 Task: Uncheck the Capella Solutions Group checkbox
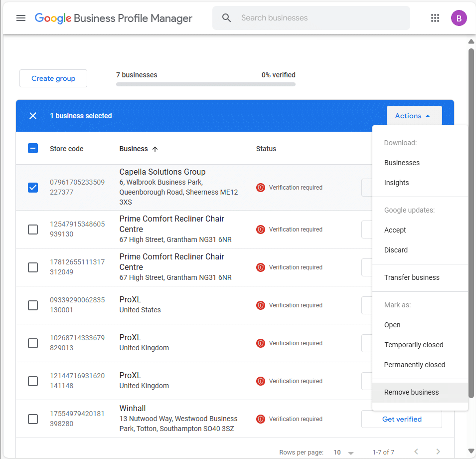(x=33, y=188)
